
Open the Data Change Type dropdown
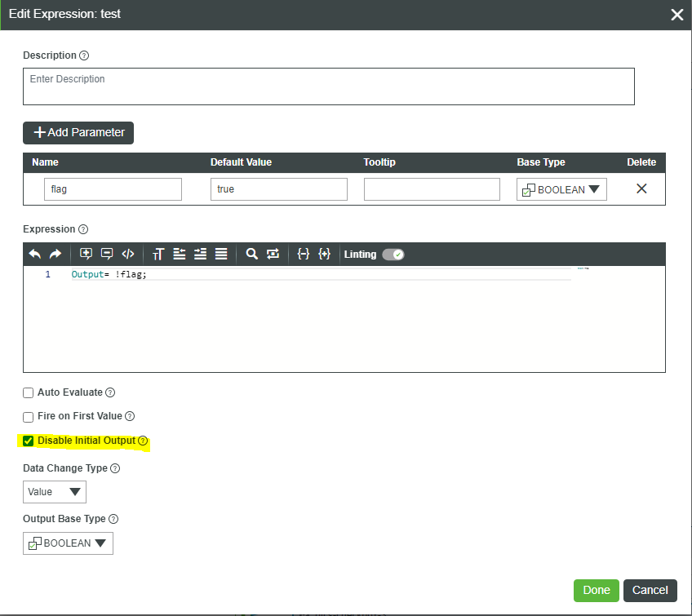pos(54,491)
